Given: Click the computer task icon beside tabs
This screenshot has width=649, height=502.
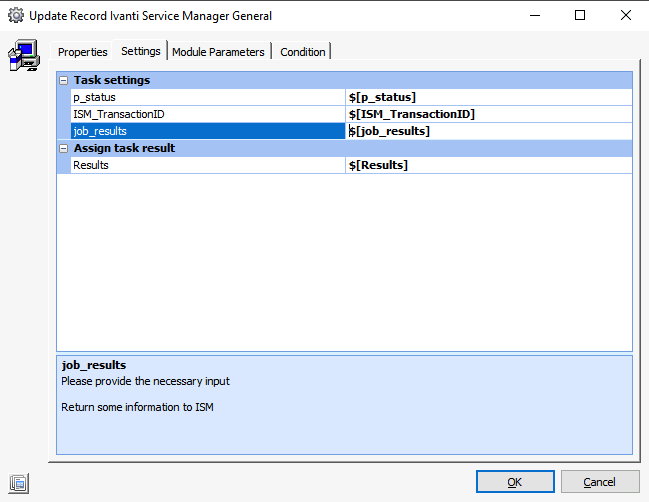Looking at the screenshot, I should (x=24, y=55).
